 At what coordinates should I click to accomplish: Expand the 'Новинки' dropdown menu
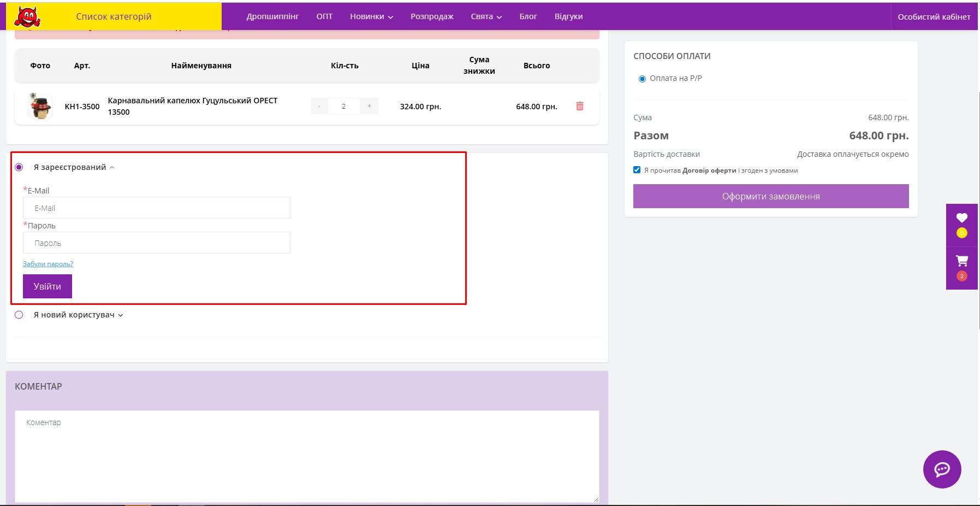pyautogui.click(x=371, y=17)
